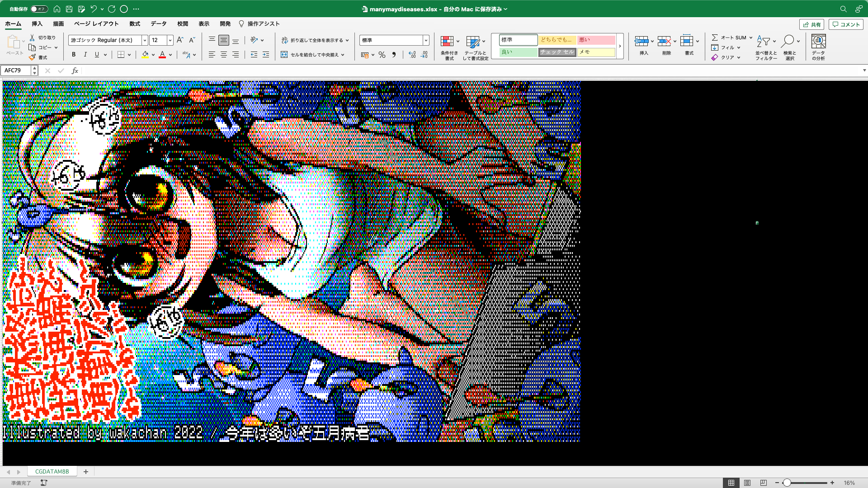Toggle wrap text (折り返して全体を表示する)
Screen dimensions: 868x488
(315, 40)
